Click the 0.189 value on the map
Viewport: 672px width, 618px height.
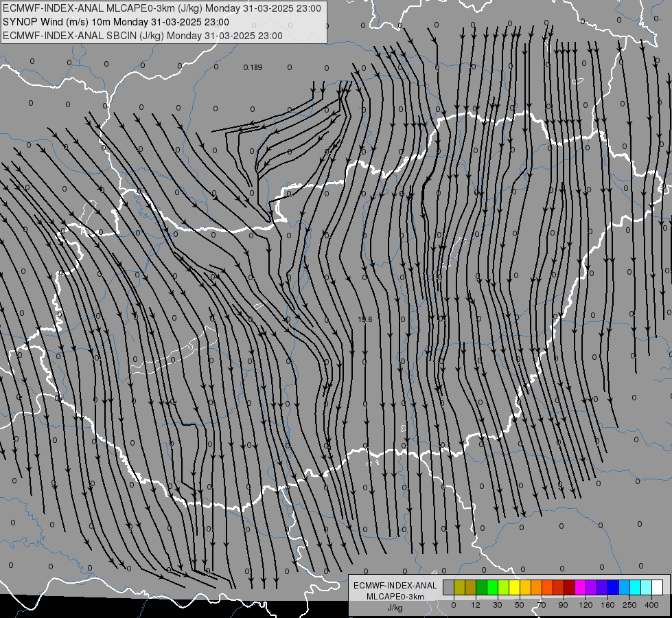click(x=253, y=67)
